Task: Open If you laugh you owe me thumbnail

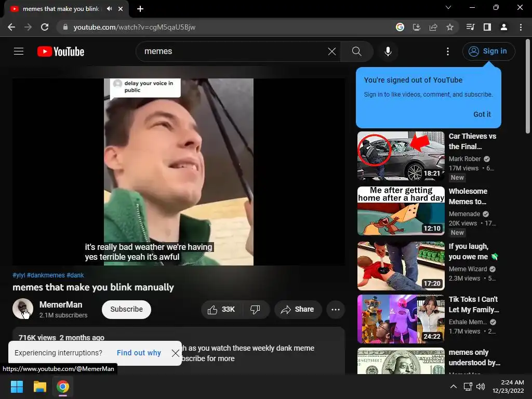Action: click(x=401, y=265)
